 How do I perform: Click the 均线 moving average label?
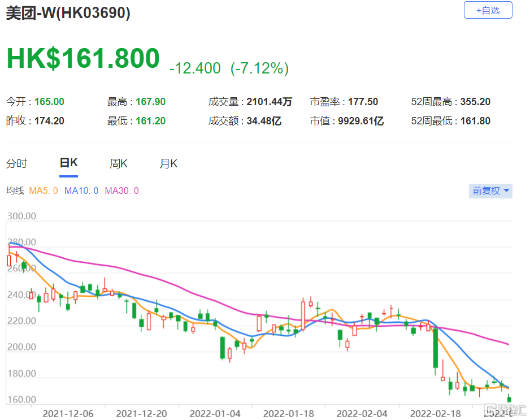point(15,190)
